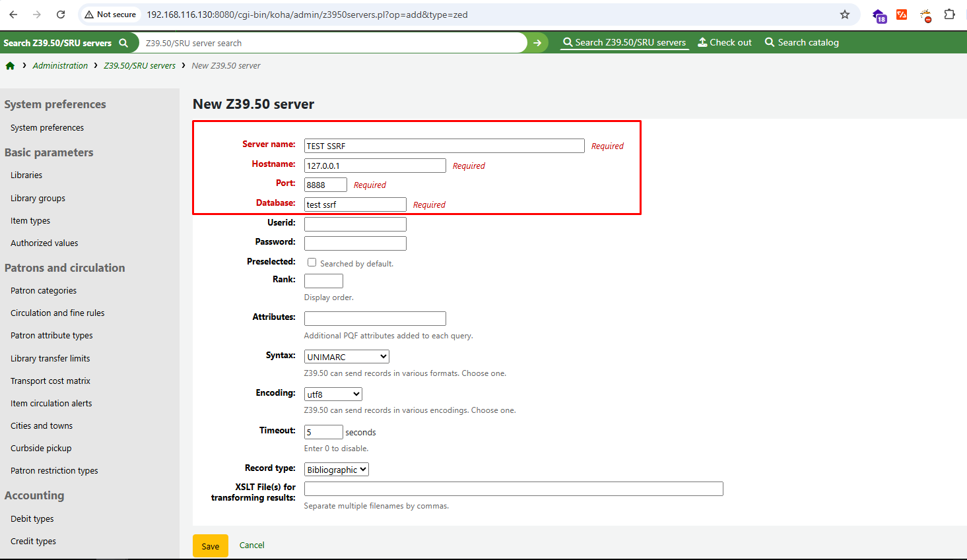Open Patron categories in the sidebar
Screen dimensions: 967x560
click(44, 291)
